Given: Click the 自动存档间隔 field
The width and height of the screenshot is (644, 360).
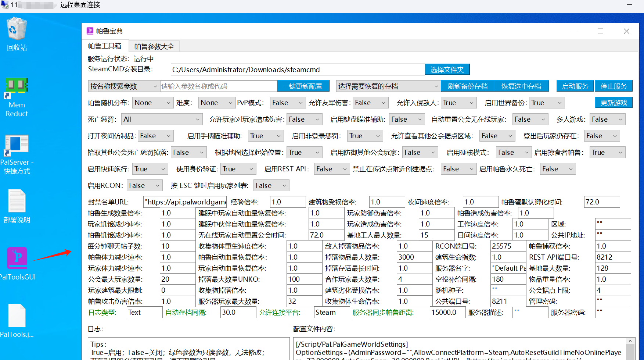Looking at the screenshot, I should click(238, 312).
